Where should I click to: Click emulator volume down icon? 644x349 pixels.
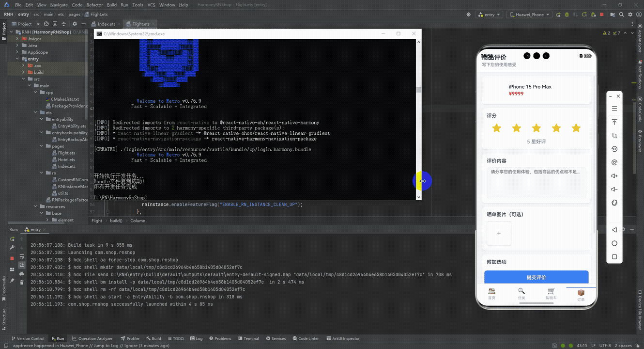click(x=614, y=190)
